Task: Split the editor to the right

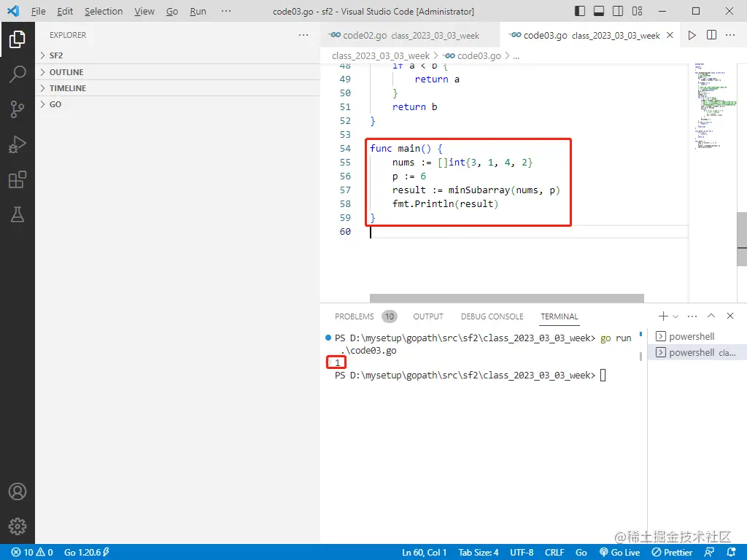Action: pos(711,35)
